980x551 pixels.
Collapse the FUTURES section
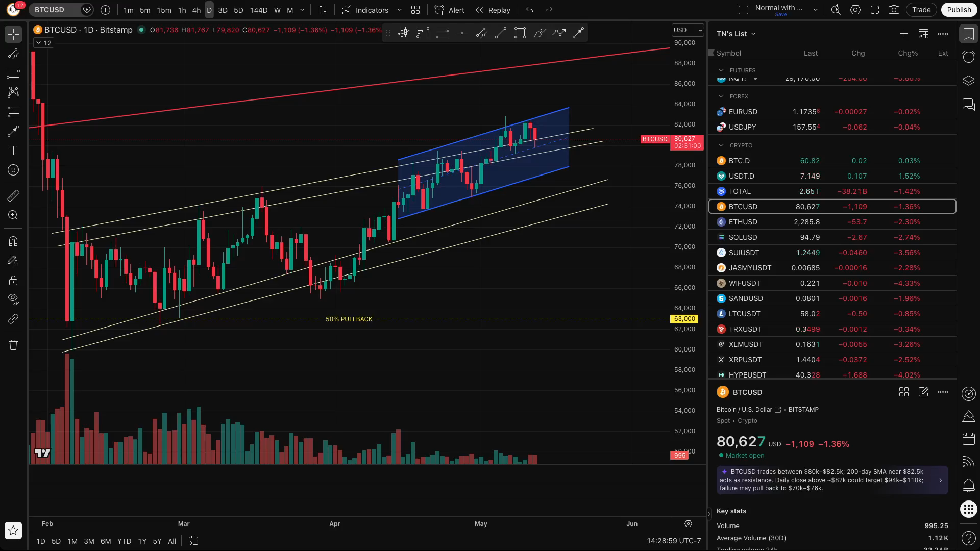721,70
